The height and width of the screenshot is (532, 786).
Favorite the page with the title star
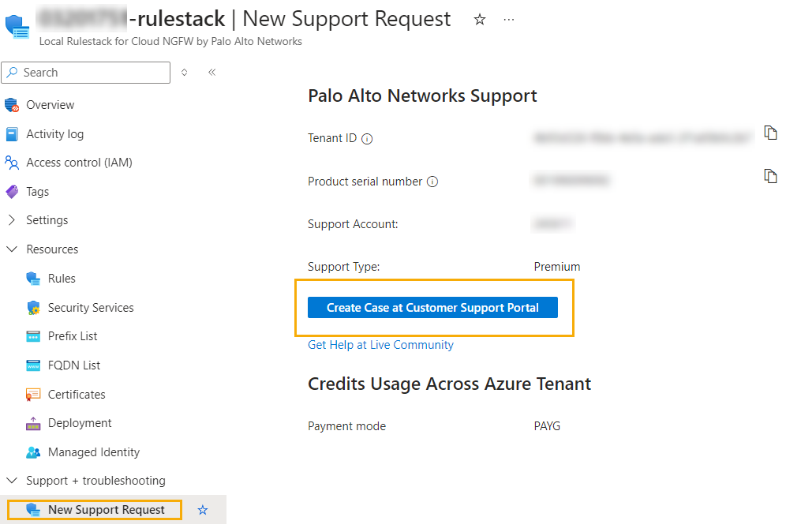click(x=480, y=20)
